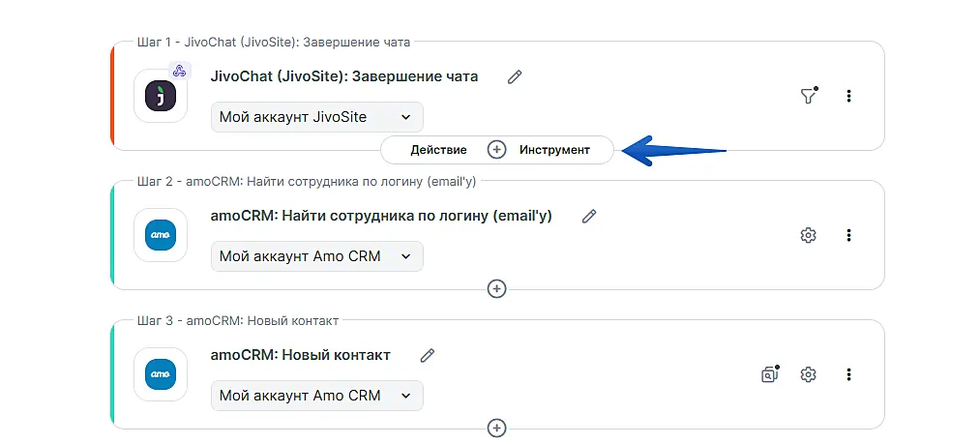980x444 pixels.
Task: Click the webhook badge icon on JivoChat step
Action: pos(179,71)
